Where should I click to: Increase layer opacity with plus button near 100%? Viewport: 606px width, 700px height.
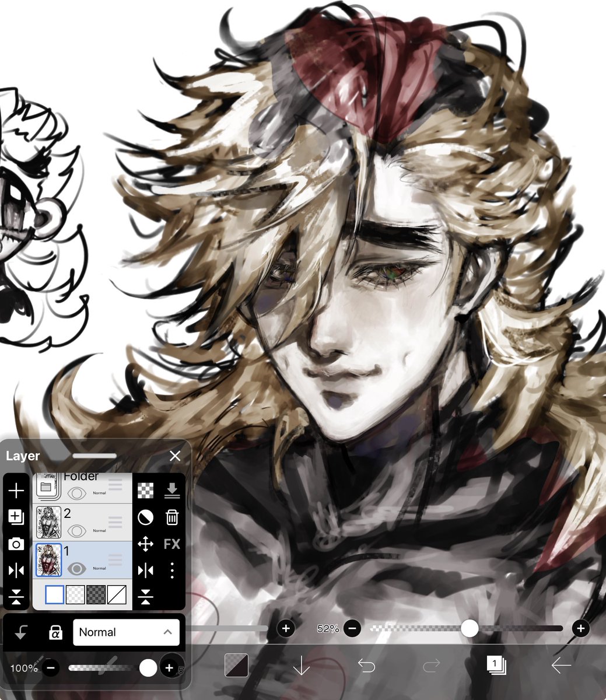(x=169, y=668)
